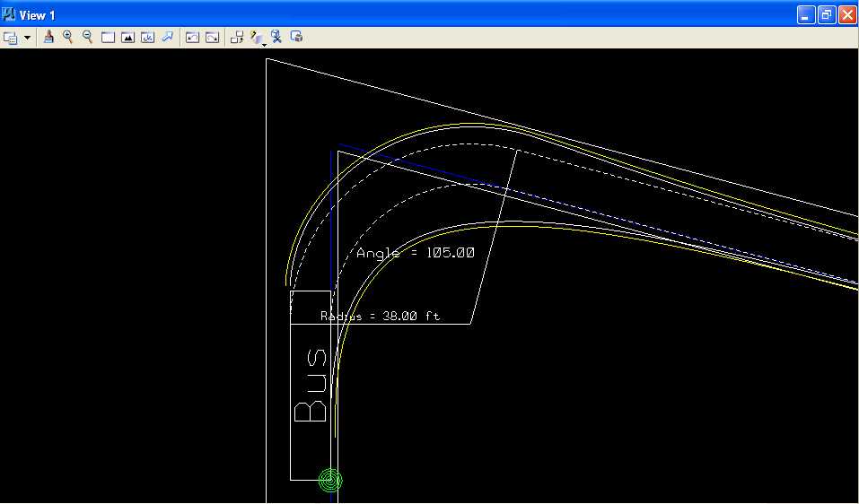Select the Zoom Out magnifier tool

click(88, 38)
